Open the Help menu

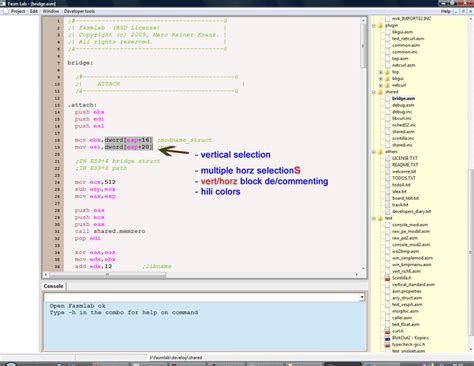(445, 11)
